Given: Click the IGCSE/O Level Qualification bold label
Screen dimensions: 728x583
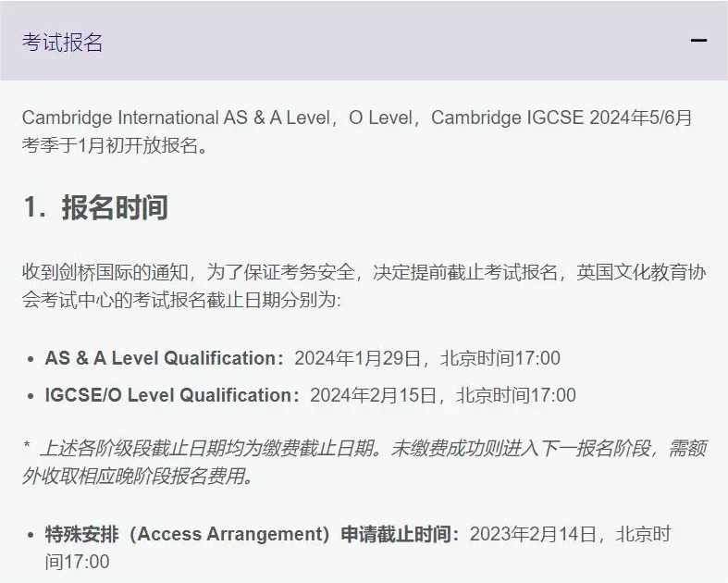Looking at the screenshot, I should pos(172,395).
